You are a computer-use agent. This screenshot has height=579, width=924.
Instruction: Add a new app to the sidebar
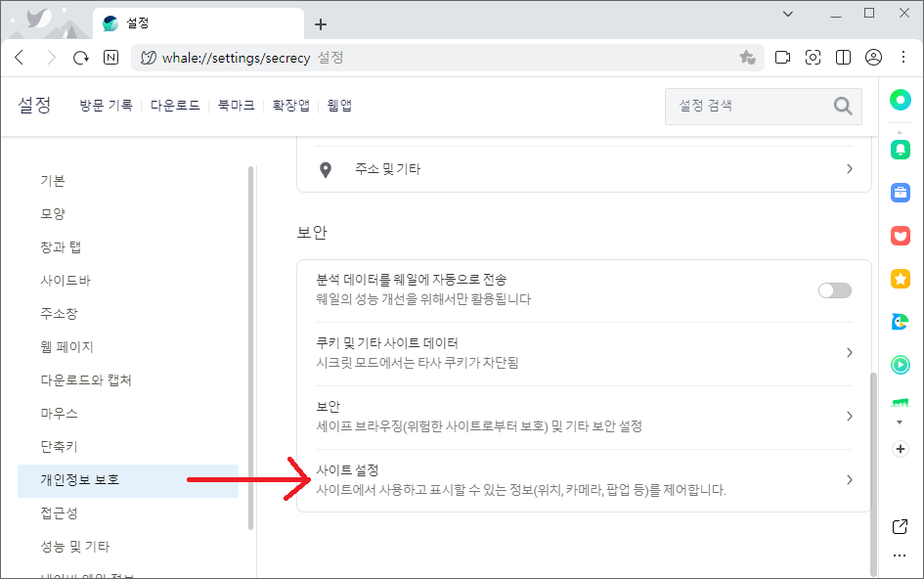coord(900,449)
